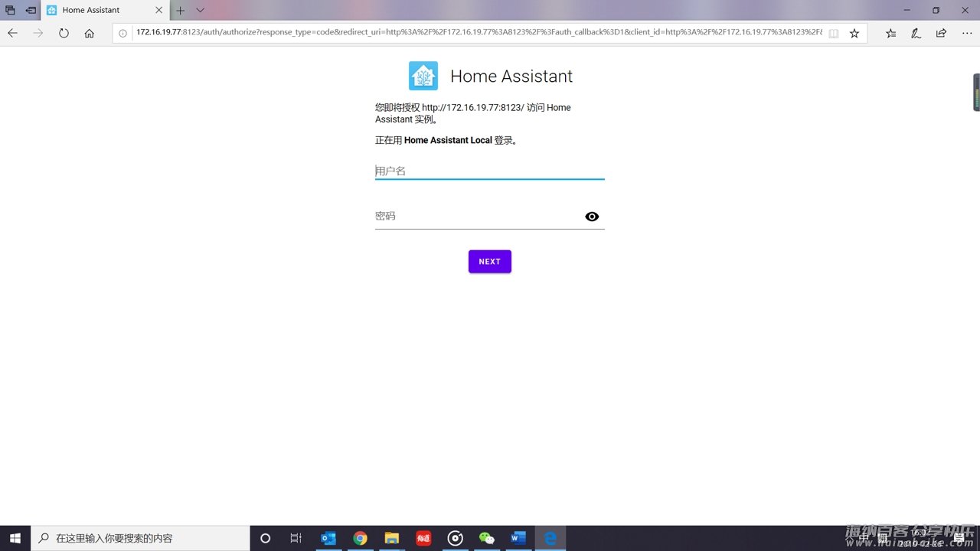Open Outlook from taskbar
The height and width of the screenshot is (551, 980).
328,538
